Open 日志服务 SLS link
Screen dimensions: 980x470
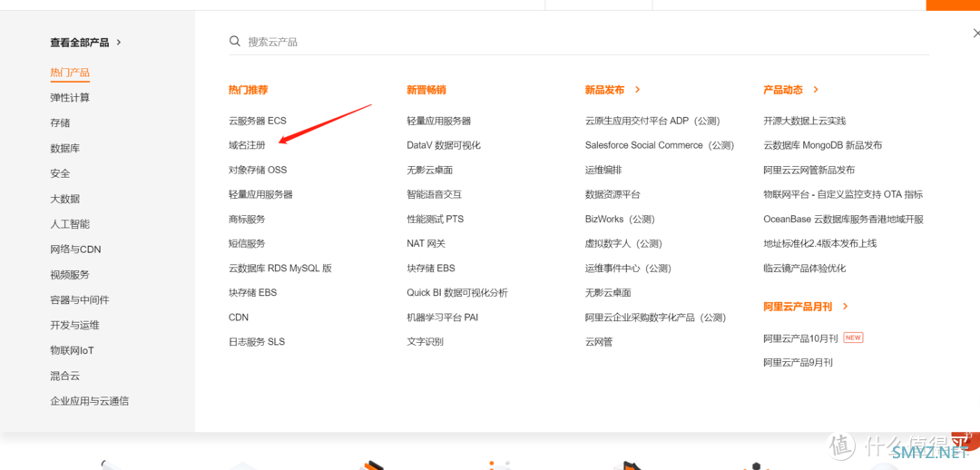coord(257,342)
